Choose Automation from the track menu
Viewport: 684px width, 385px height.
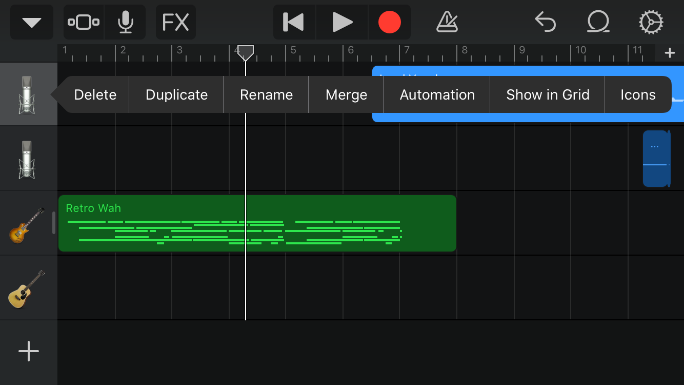tap(437, 95)
